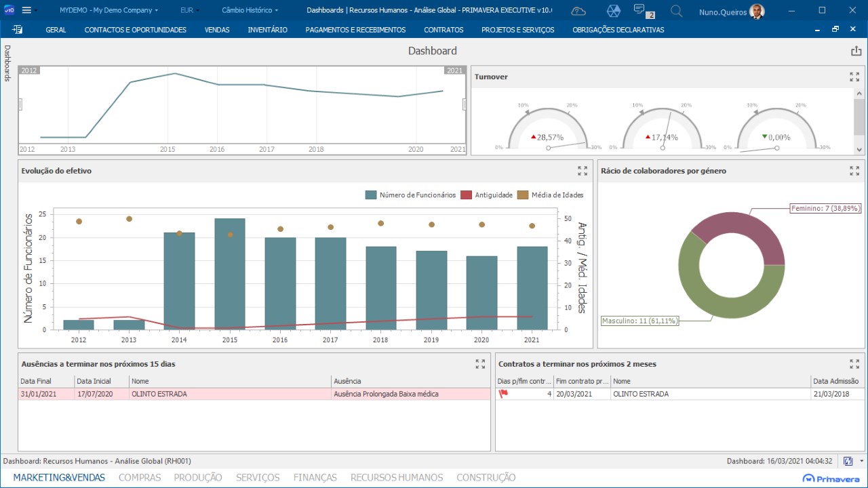Sort by the Data Inicial column header
The height and width of the screenshot is (488, 868).
coord(101,382)
